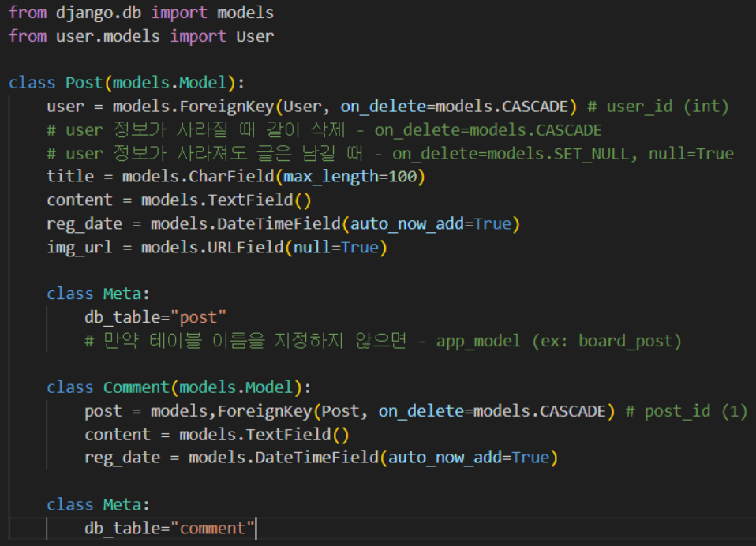Click the "# user_id (int)" comment
The height and width of the screenshot is (546, 756).
pyautogui.click(x=657, y=106)
